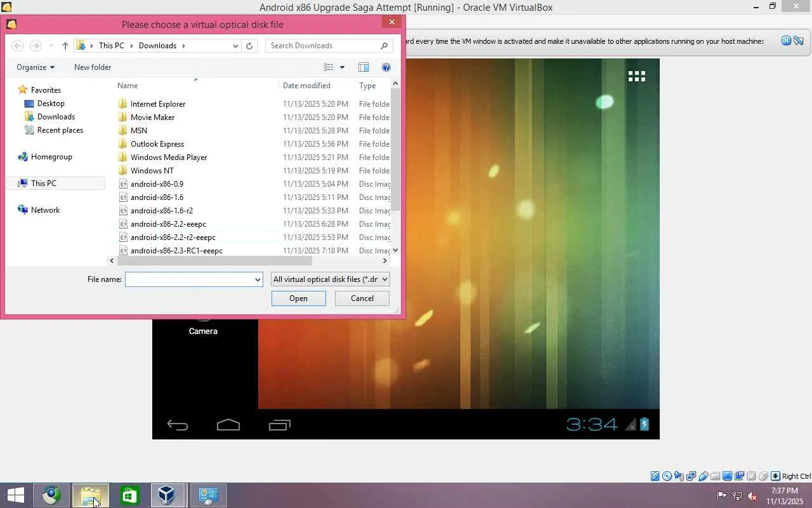The image size is (812, 508).
Task: Open the Organize dropdown menu
Action: pyautogui.click(x=36, y=67)
